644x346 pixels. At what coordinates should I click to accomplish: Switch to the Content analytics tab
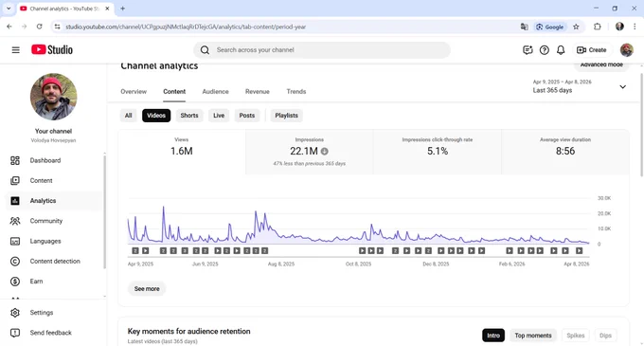[x=174, y=92]
